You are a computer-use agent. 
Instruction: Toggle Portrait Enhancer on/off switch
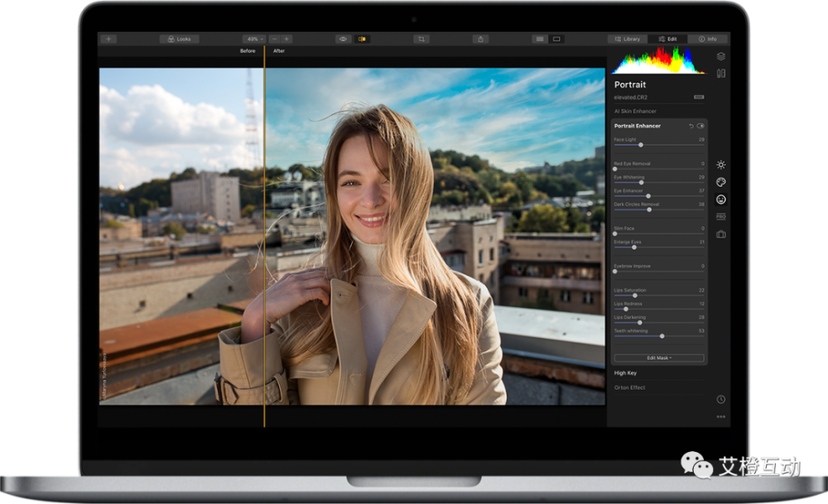[700, 126]
